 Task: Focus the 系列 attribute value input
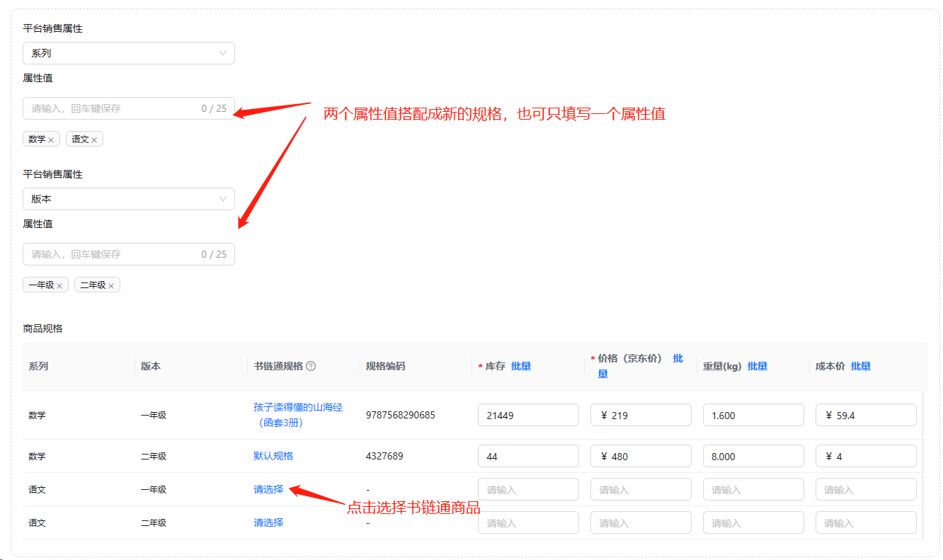point(129,108)
